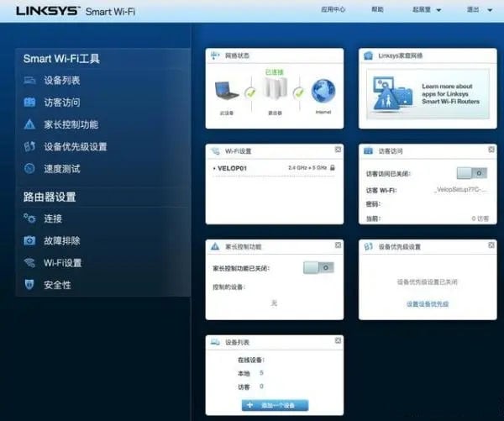Click the 设置设备优先级 link
The width and height of the screenshot is (504, 421).
point(428,304)
